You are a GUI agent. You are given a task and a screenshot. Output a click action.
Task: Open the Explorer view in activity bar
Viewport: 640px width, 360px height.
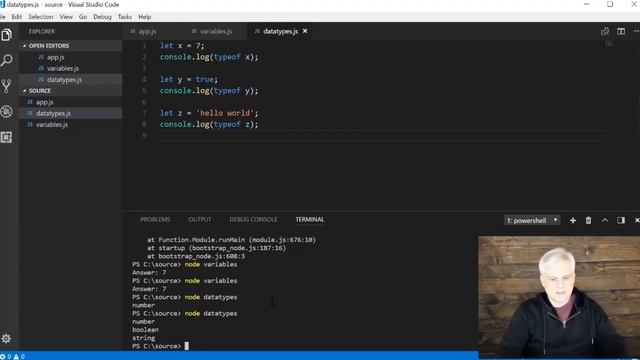click(7, 35)
